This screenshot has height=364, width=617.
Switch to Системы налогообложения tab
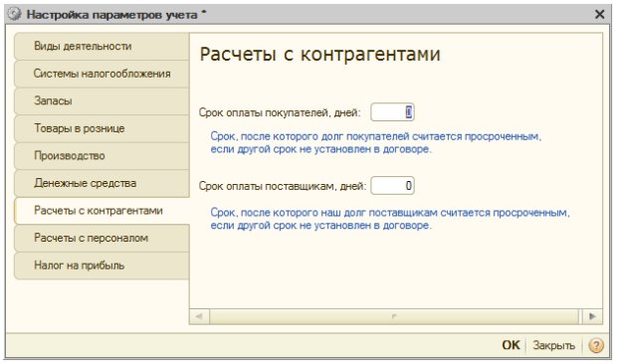click(102, 74)
